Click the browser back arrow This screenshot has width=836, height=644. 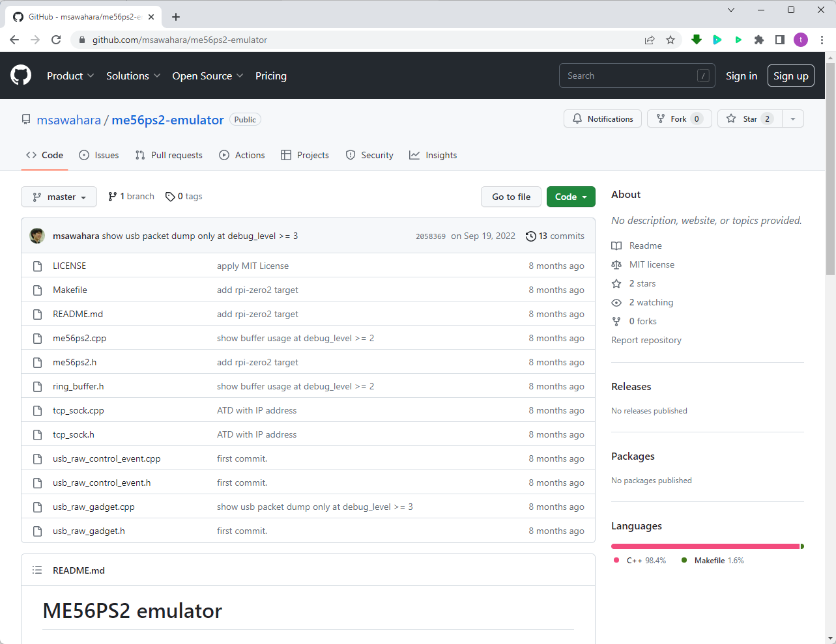(14, 40)
